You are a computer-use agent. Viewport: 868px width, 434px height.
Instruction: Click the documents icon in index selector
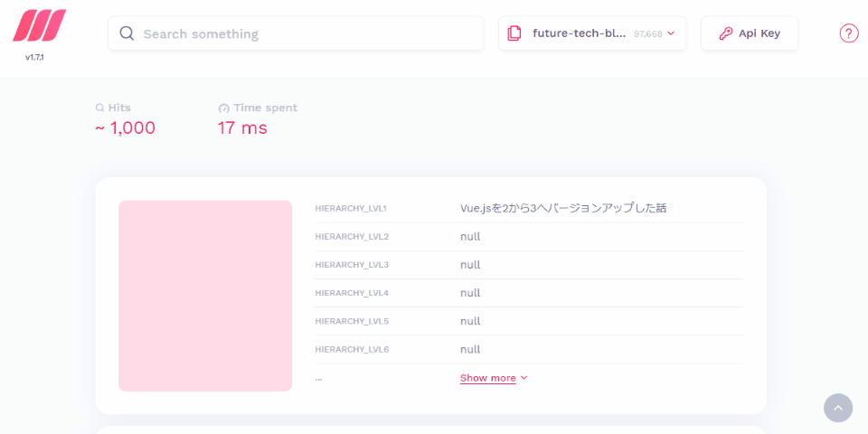pos(514,33)
